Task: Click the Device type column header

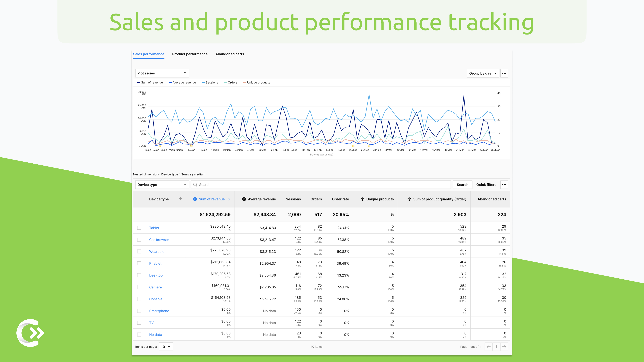Action: tap(159, 199)
